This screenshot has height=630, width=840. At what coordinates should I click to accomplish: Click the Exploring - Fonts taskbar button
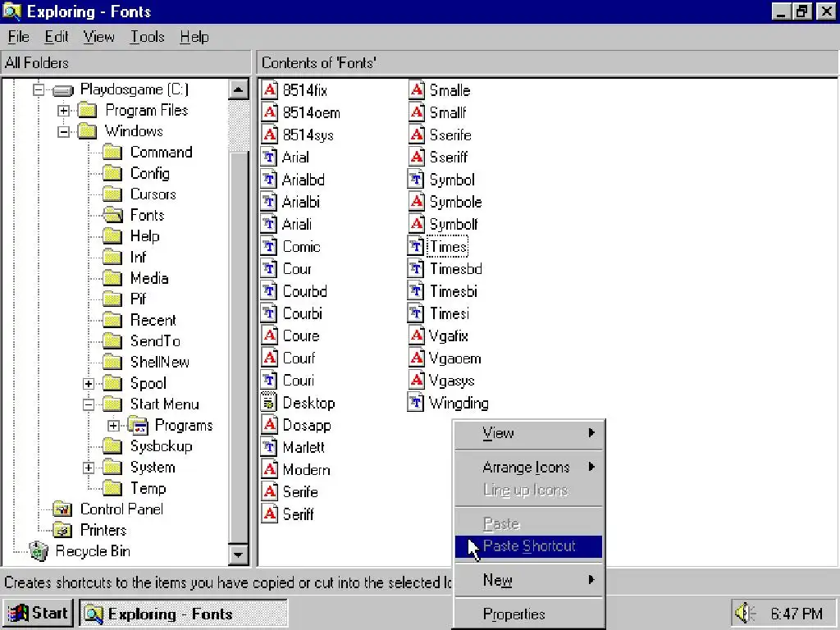click(x=184, y=614)
